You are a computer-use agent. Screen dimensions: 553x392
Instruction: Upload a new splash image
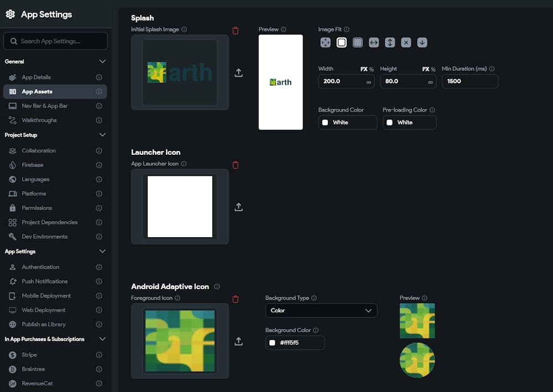click(x=238, y=72)
